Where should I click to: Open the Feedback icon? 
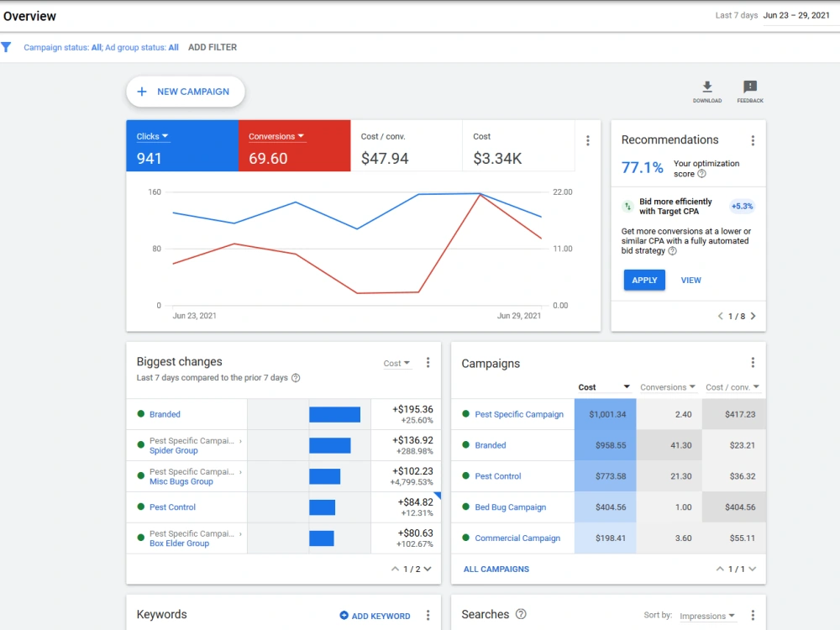point(750,87)
